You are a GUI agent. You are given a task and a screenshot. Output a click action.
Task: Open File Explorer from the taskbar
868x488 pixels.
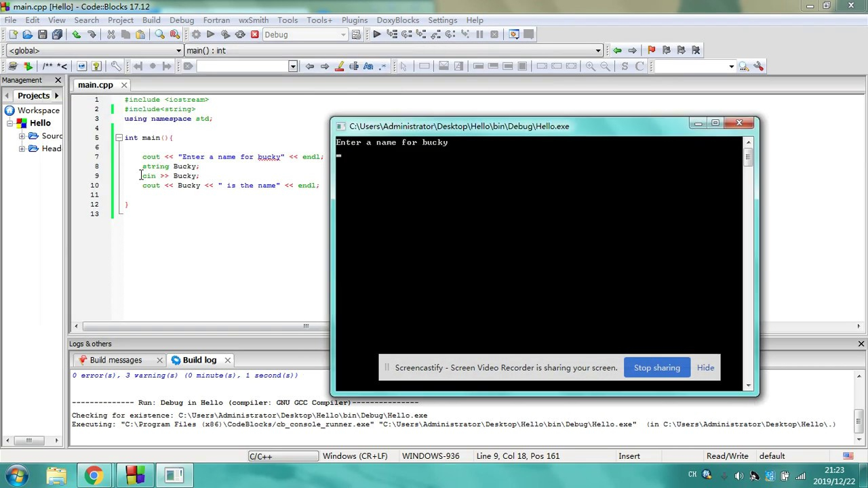[x=56, y=475]
